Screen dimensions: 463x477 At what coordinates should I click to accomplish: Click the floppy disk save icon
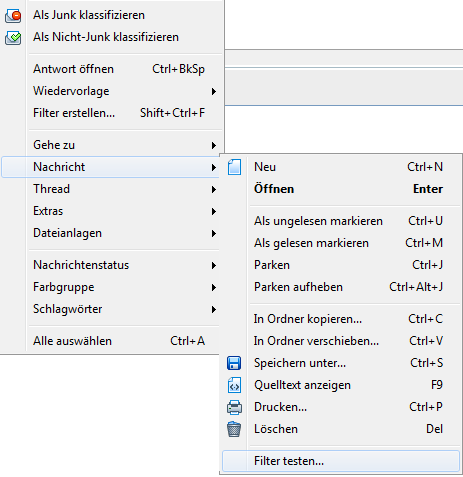234,363
